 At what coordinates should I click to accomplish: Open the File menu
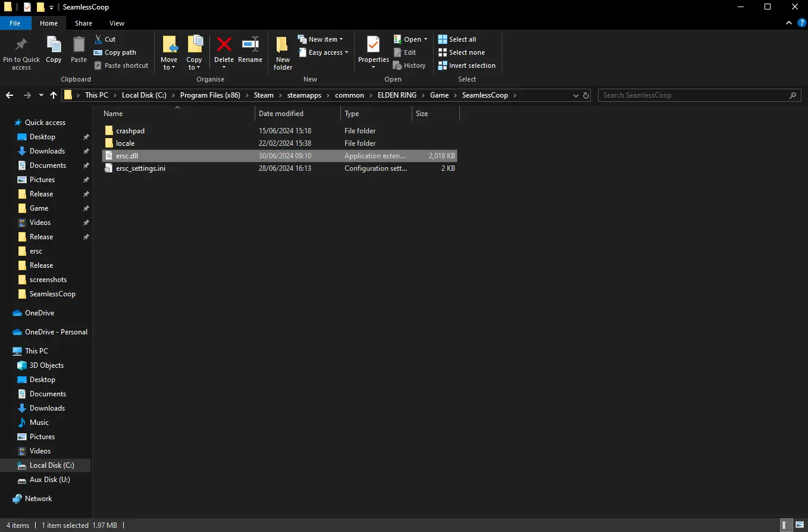(x=15, y=23)
